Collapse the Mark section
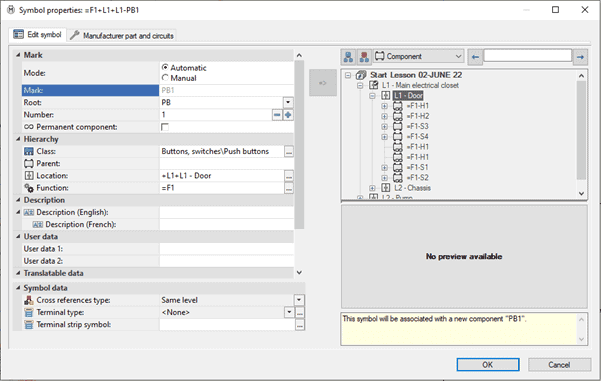601x381 pixels. point(18,55)
